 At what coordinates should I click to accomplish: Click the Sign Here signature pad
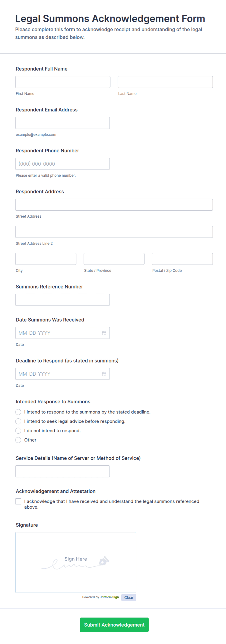pos(76,562)
